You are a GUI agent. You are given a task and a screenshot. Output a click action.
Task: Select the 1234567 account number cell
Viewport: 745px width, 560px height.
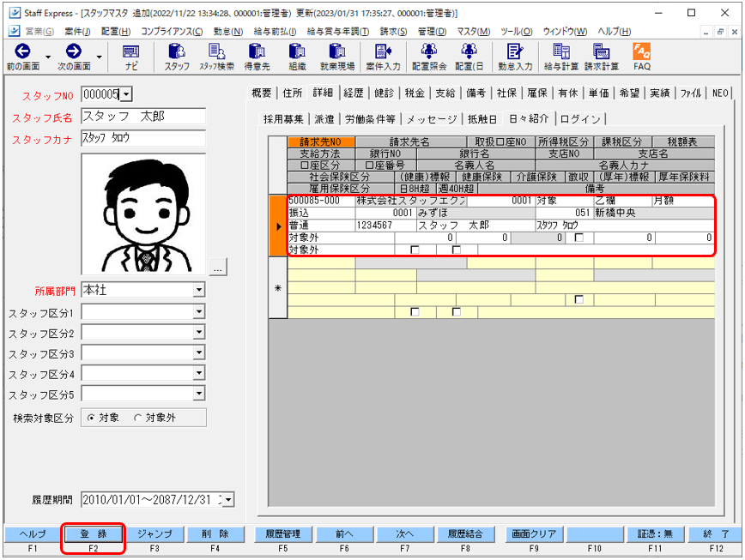386,226
